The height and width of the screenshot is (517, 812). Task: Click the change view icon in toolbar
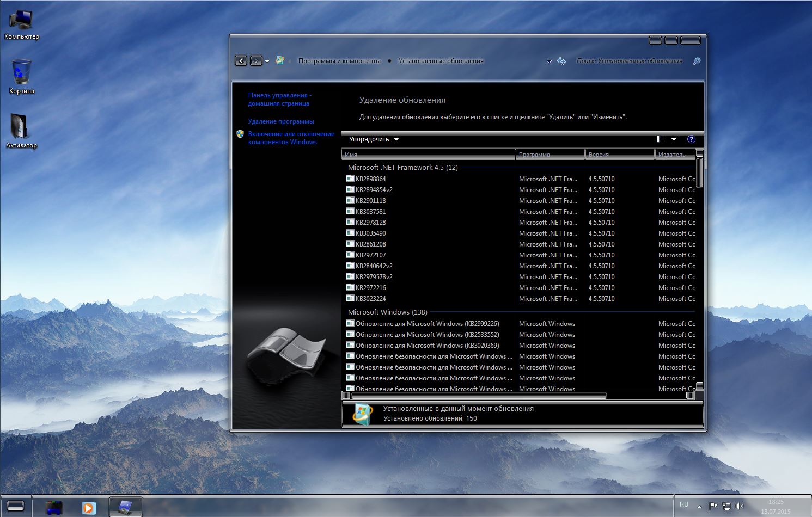click(x=661, y=139)
